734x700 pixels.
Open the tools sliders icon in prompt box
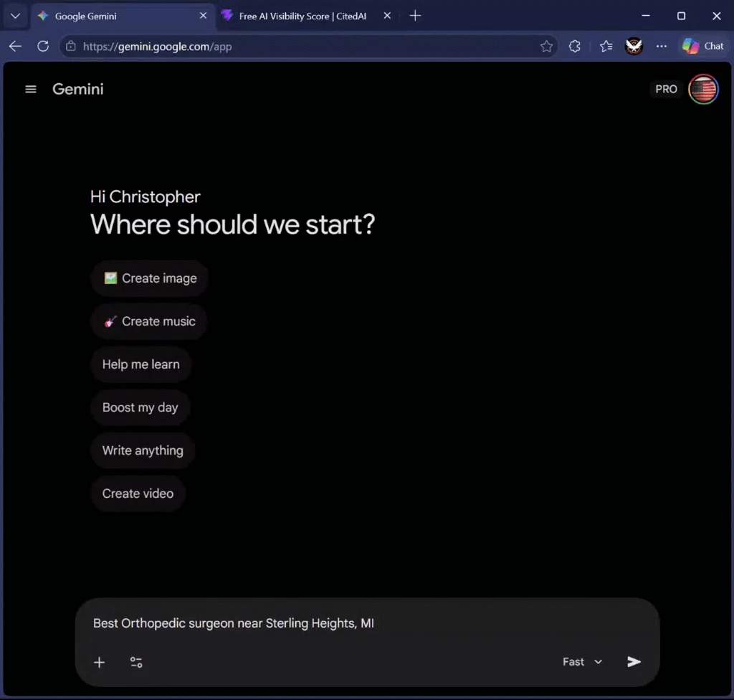tap(136, 662)
